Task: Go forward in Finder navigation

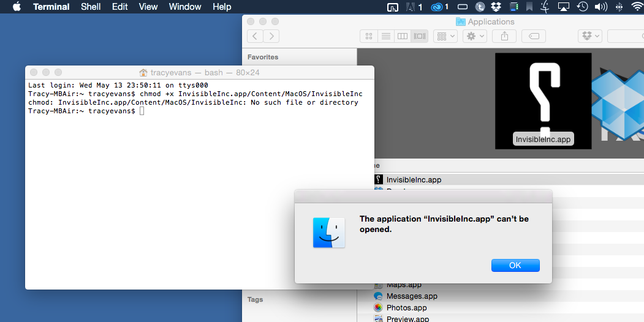Action: 271,37
